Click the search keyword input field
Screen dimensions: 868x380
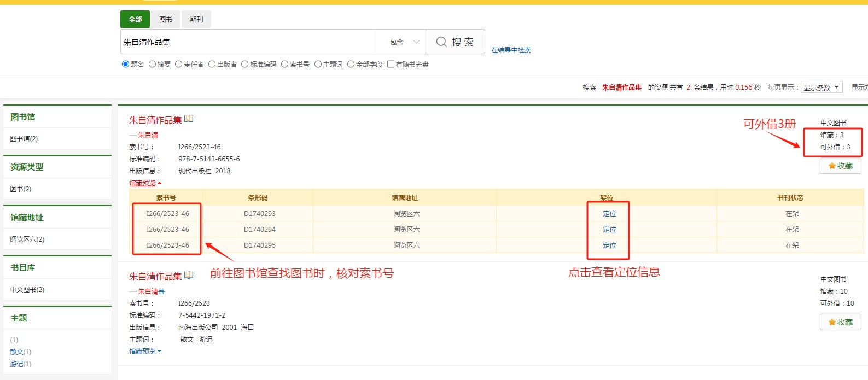pyautogui.click(x=248, y=42)
